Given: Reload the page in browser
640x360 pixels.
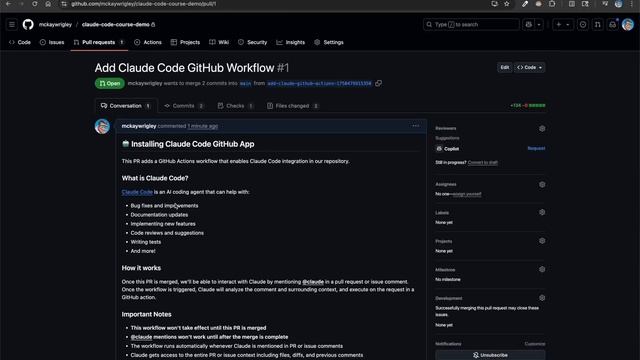Looking at the screenshot, I should click(35, 4).
